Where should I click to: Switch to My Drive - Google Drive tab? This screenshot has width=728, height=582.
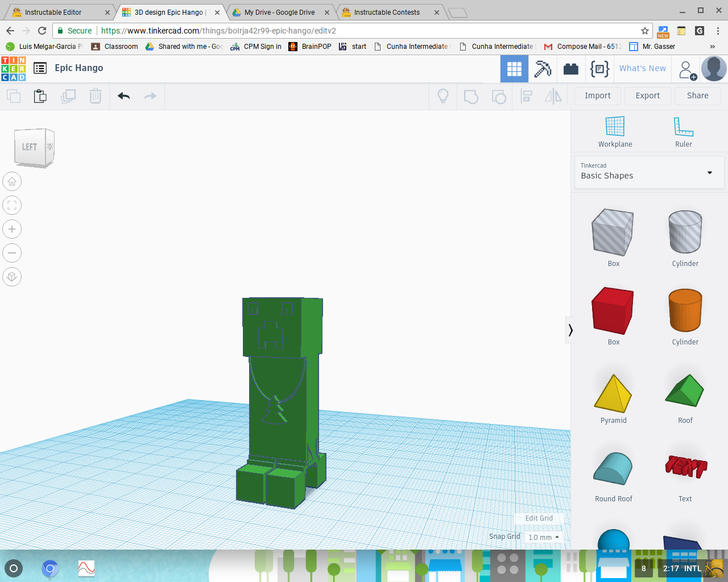[x=281, y=12]
